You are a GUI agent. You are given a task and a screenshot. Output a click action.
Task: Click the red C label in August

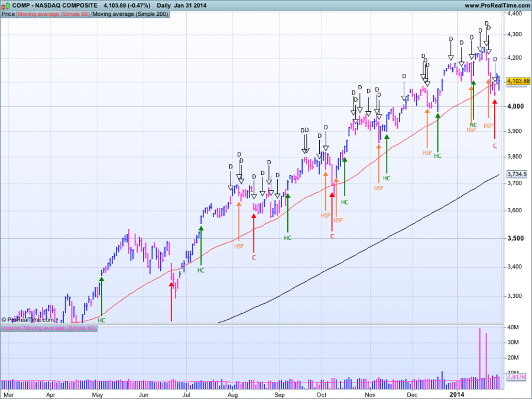[x=254, y=258]
